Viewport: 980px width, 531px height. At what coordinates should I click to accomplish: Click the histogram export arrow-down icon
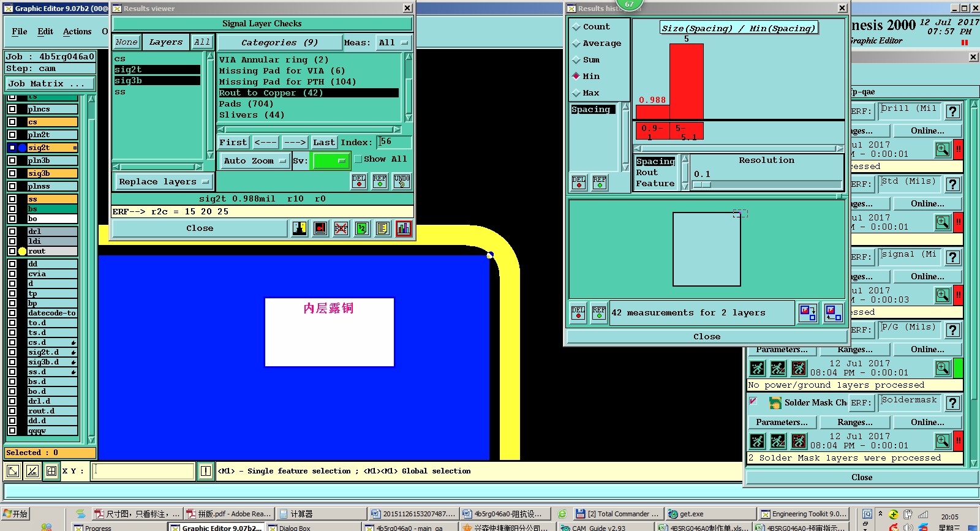(808, 313)
